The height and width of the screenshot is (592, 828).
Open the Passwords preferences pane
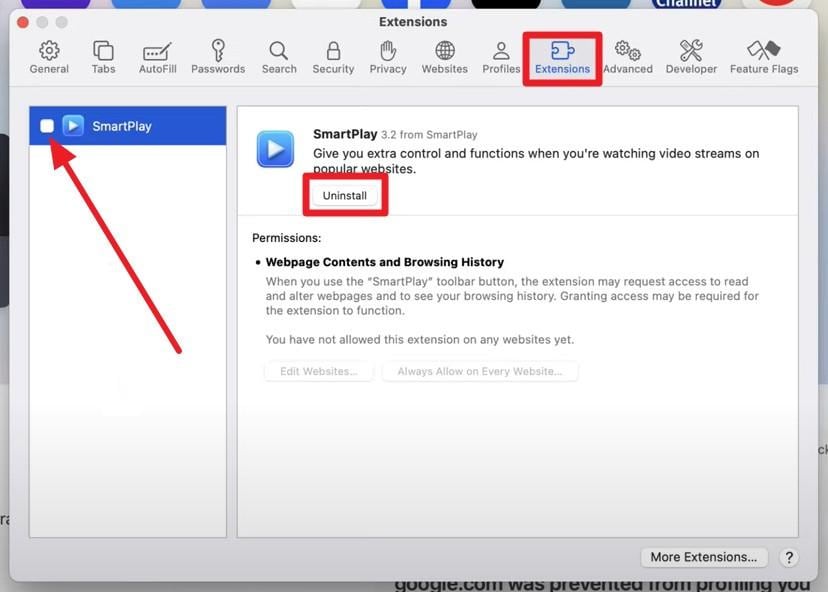tap(218, 57)
